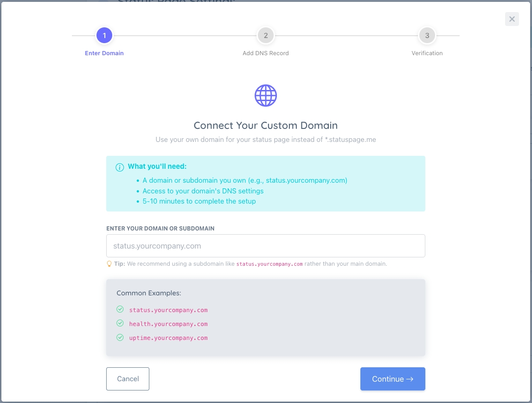Viewport: 532px width, 403px height.
Task: Click the step 2 numbered circle
Action: point(265,35)
